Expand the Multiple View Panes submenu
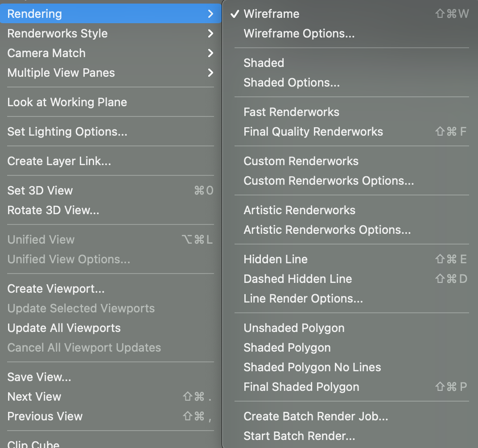This screenshot has height=448, width=478. point(61,73)
